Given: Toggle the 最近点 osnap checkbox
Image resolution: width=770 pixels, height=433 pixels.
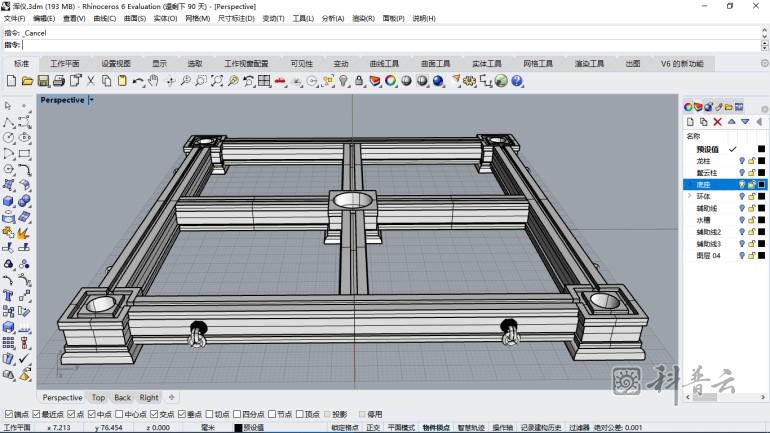Looking at the screenshot, I should click(36, 414).
